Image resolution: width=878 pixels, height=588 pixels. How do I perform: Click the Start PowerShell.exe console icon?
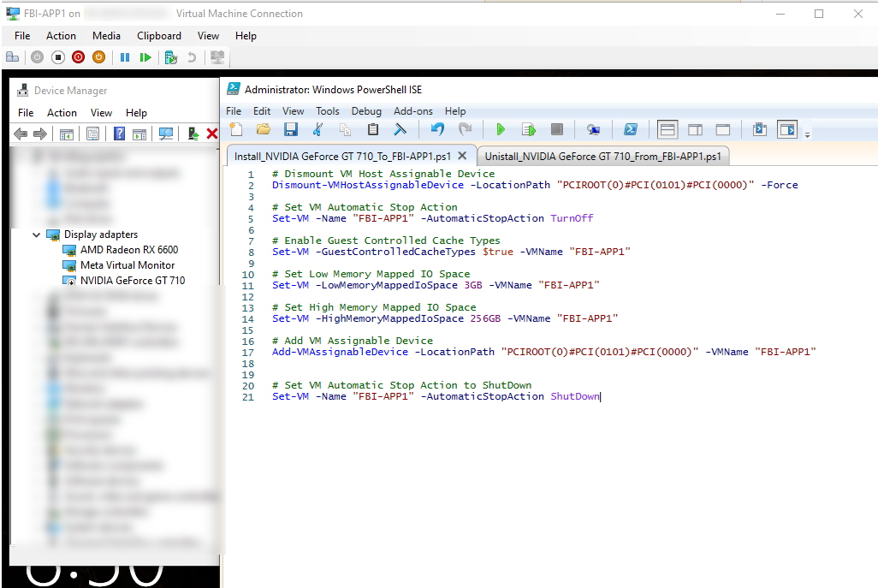pyautogui.click(x=631, y=129)
